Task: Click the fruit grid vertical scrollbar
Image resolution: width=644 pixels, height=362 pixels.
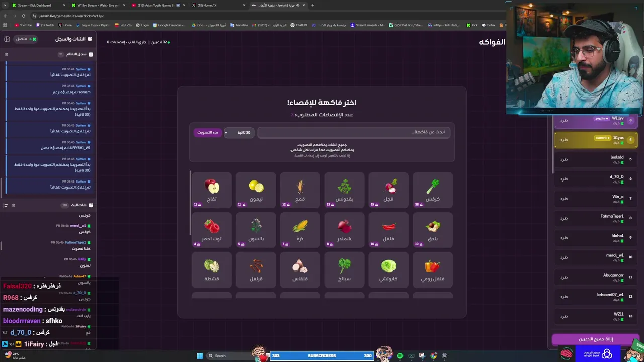Action: coord(190,203)
